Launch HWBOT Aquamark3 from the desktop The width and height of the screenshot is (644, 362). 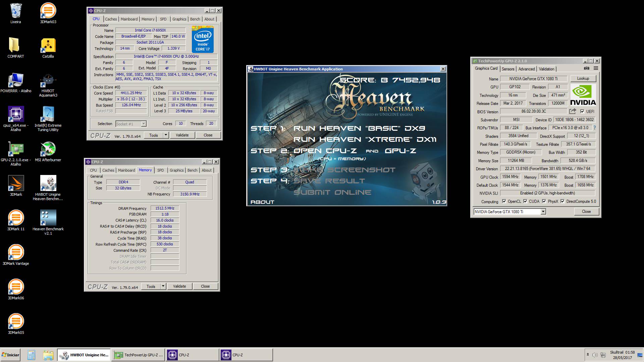coord(48,85)
